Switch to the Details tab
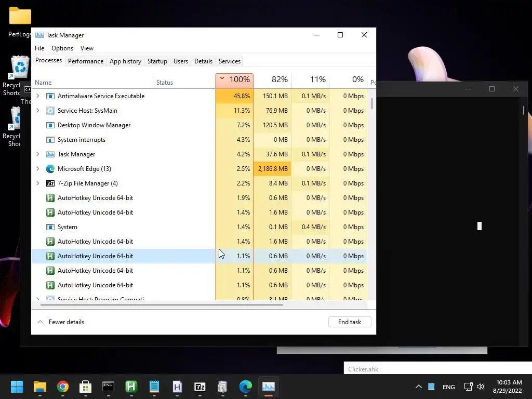Image resolution: width=532 pixels, height=399 pixels. pyautogui.click(x=203, y=61)
